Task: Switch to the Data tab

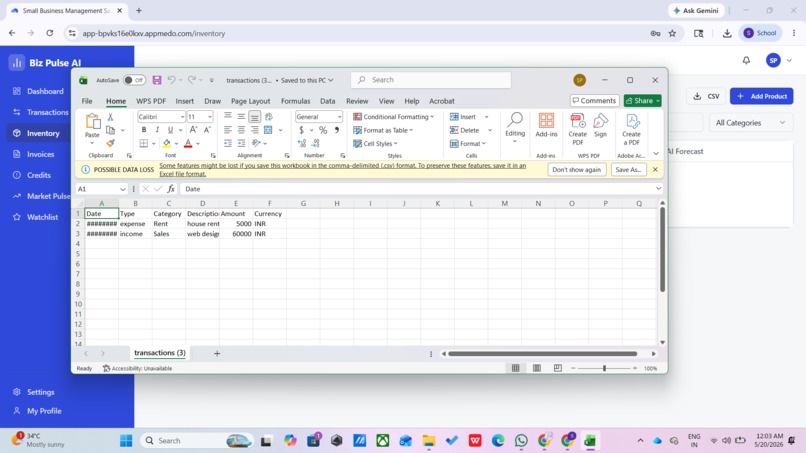Action: [327, 101]
